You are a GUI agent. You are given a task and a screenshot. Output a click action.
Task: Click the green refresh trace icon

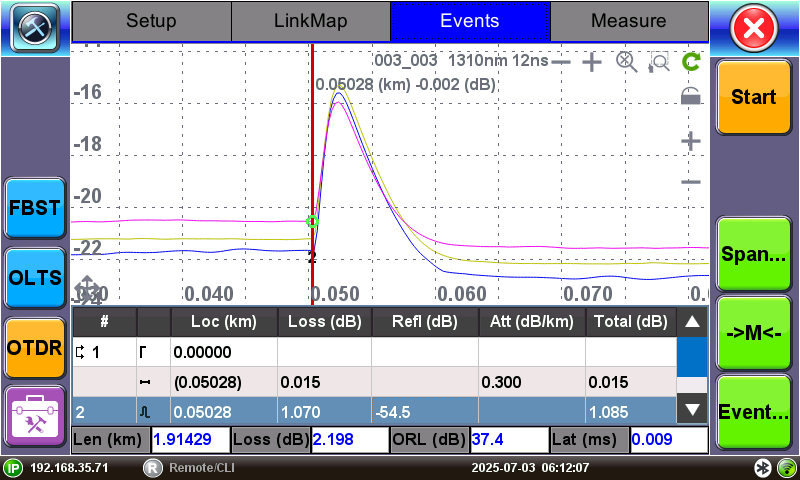691,62
